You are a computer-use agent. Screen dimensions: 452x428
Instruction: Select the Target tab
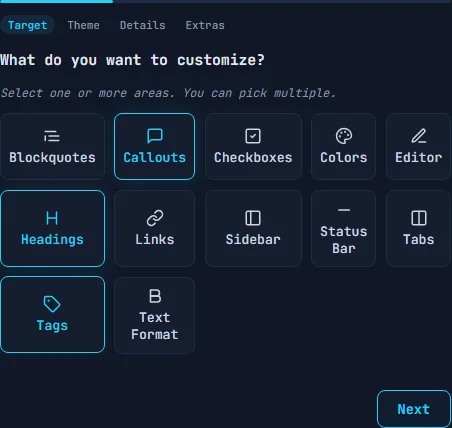pyautogui.click(x=27, y=25)
